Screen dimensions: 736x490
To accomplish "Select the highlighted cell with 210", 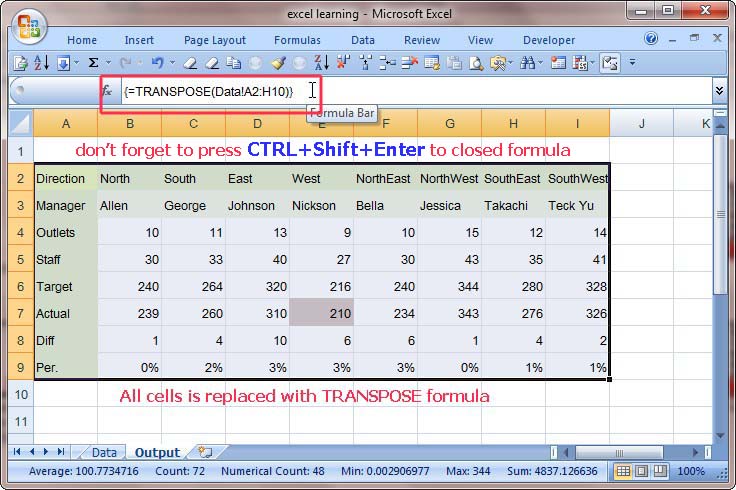I will tap(322, 313).
